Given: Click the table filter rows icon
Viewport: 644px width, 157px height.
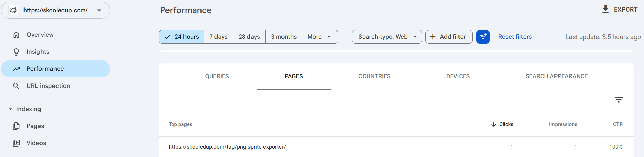Looking at the screenshot, I should (618, 100).
